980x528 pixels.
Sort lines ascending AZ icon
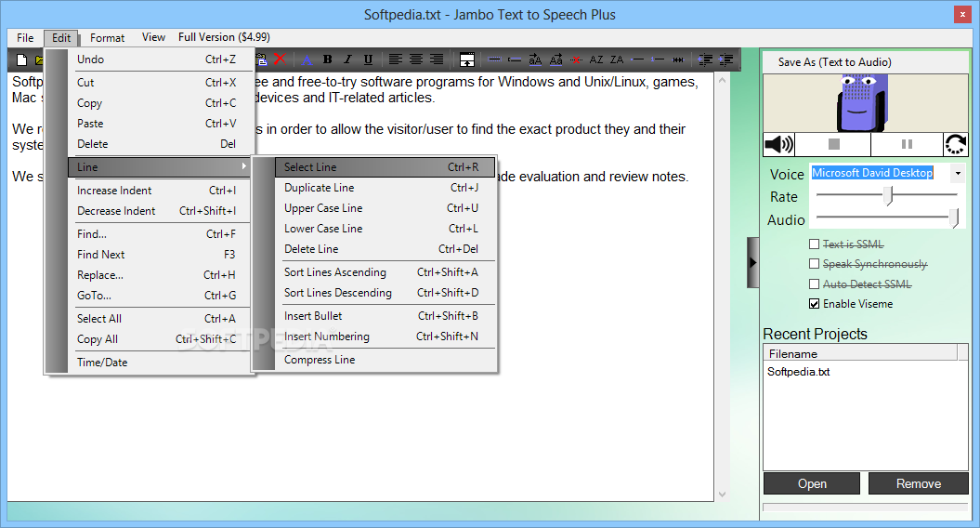click(596, 60)
